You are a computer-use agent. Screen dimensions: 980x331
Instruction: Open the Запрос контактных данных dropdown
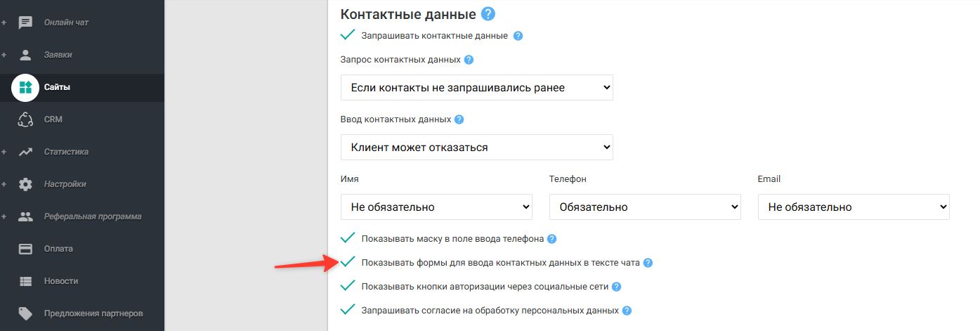point(477,88)
